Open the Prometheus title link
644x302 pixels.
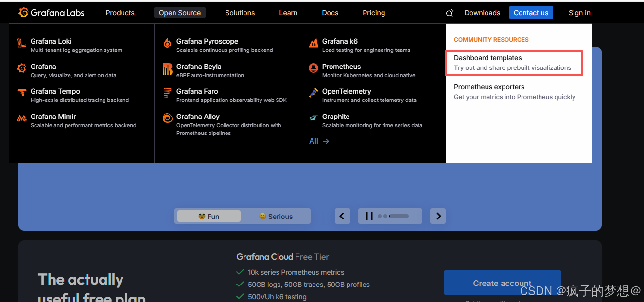[342, 67]
